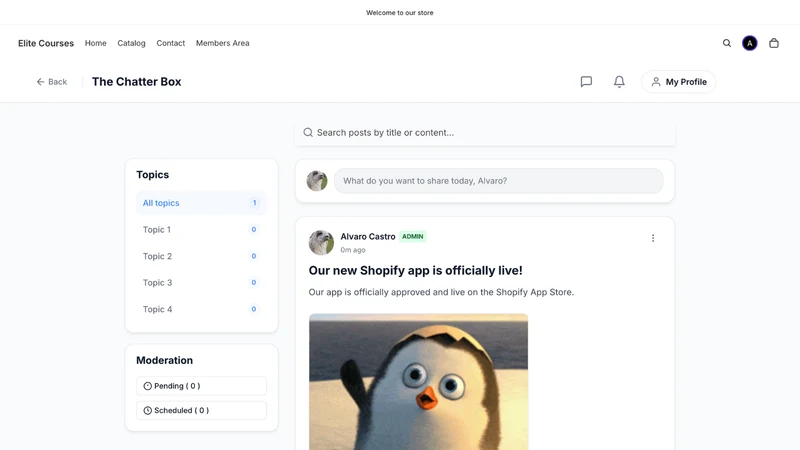Screen dimensions: 800x450
Task: Open the shopping bag cart icon
Action: click(774, 43)
